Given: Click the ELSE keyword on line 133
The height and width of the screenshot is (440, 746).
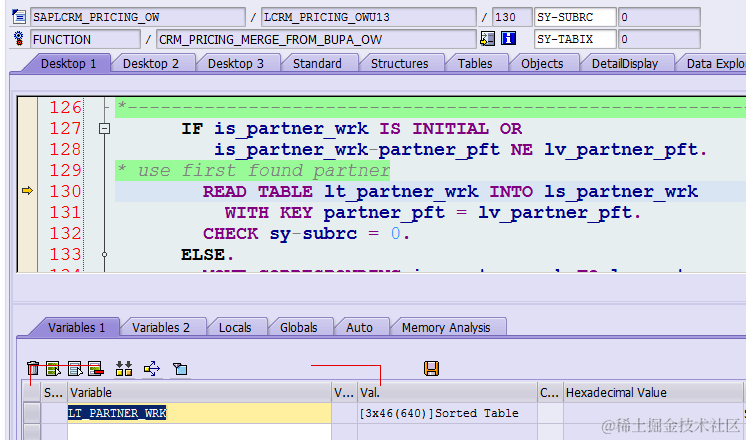Looking at the screenshot, I should click(207, 254).
